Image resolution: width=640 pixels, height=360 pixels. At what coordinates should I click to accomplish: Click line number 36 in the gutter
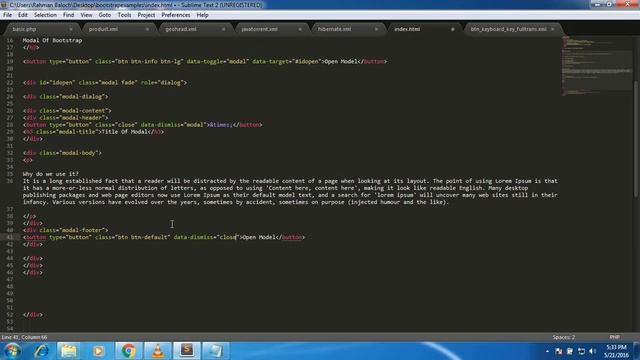(9, 181)
